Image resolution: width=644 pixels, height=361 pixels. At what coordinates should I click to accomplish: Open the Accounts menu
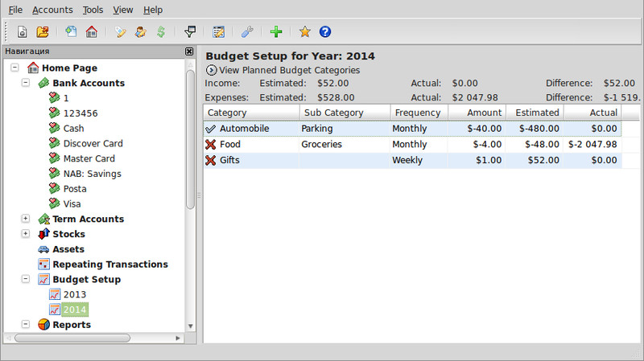click(x=52, y=10)
